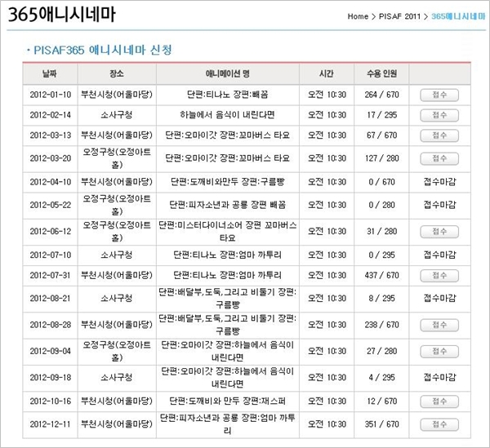Click 접수 button for the 2012-10-16 screening
The height and width of the screenshot is (448, 490).
439,401
